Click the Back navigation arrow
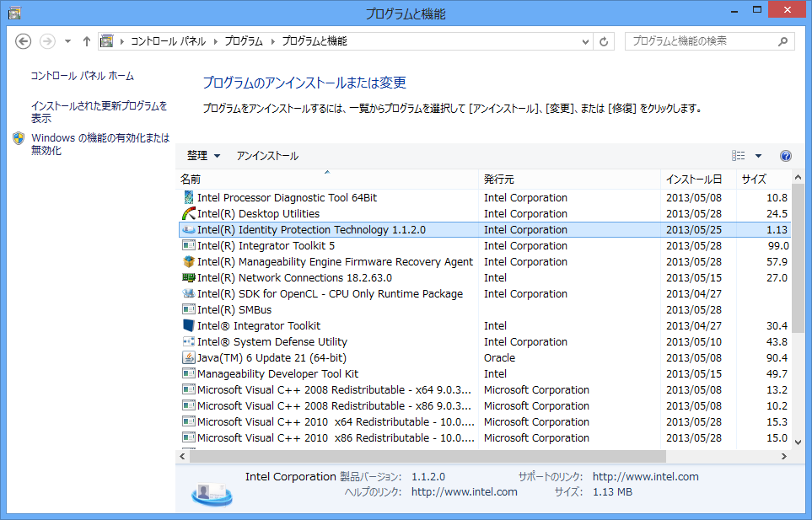Viewport: 812px width, 520px height. pos(23,41)
